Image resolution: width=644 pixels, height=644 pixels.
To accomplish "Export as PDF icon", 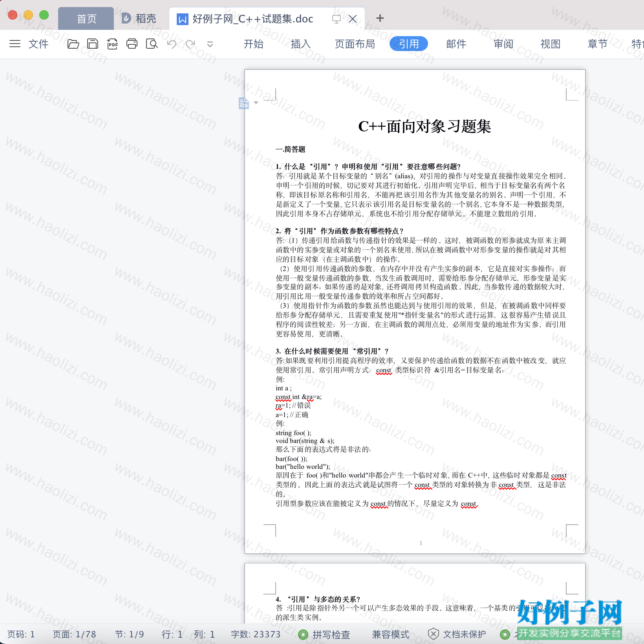I will (112, 44).
